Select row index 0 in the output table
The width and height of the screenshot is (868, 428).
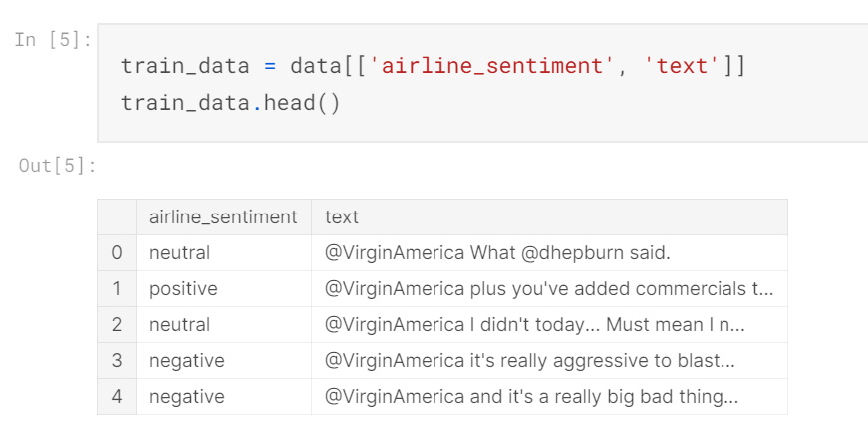pyautogui.click(x=117, y=253)
